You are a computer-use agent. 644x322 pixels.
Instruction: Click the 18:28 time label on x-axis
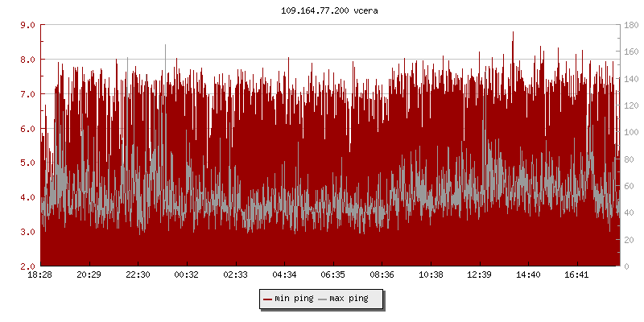(40, 275)
